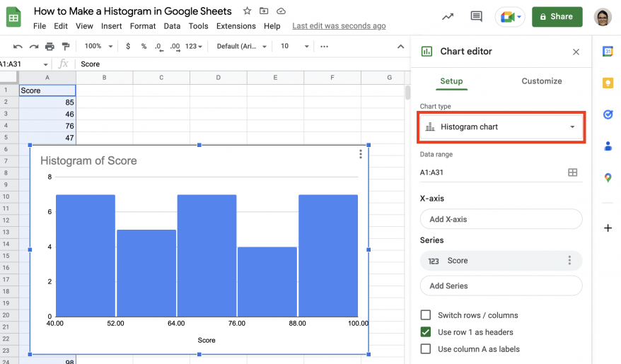Open comment history icon
The width and height of the screenshot is (621, 364).
coord(476,17)
